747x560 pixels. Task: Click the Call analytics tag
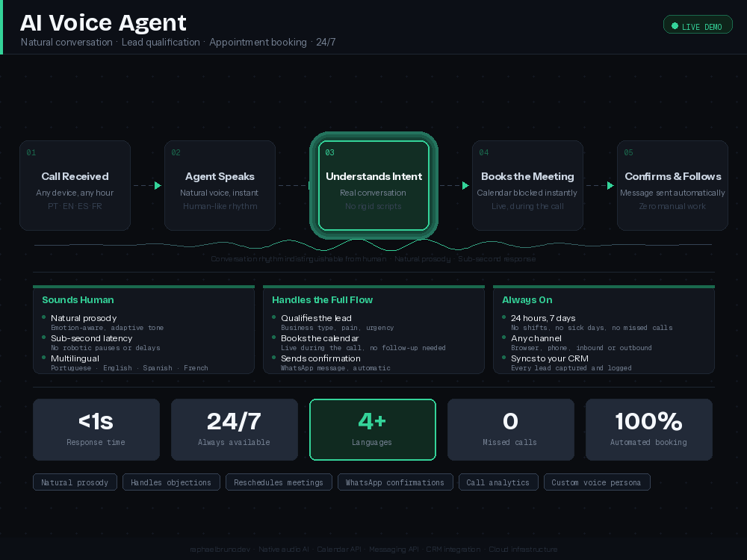(x=498, y=482)
